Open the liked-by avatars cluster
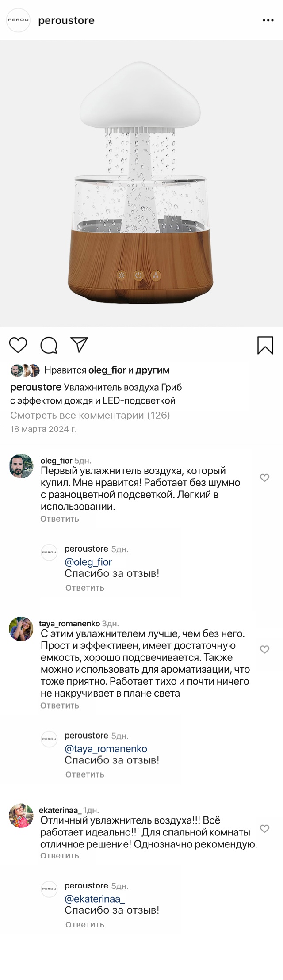283x980 pixels. click(25, 370)
